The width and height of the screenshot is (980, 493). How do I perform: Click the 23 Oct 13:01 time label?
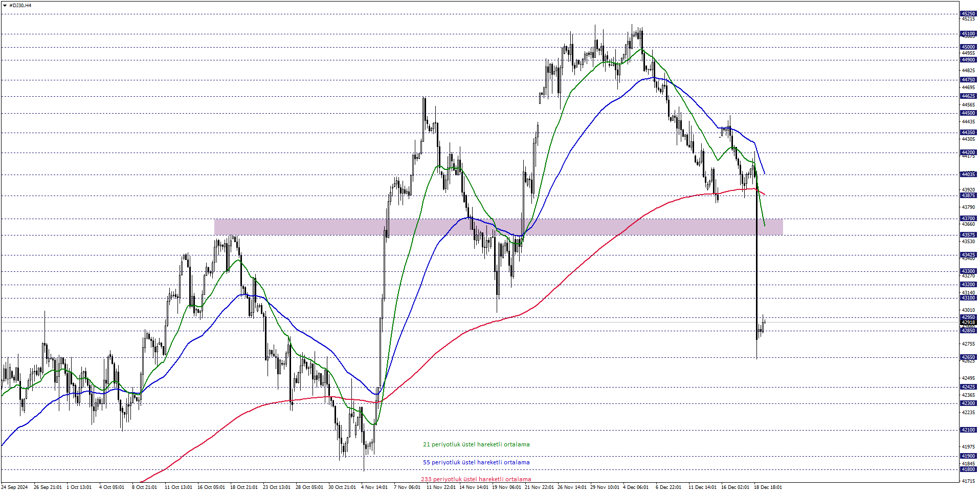click(277, 487)
